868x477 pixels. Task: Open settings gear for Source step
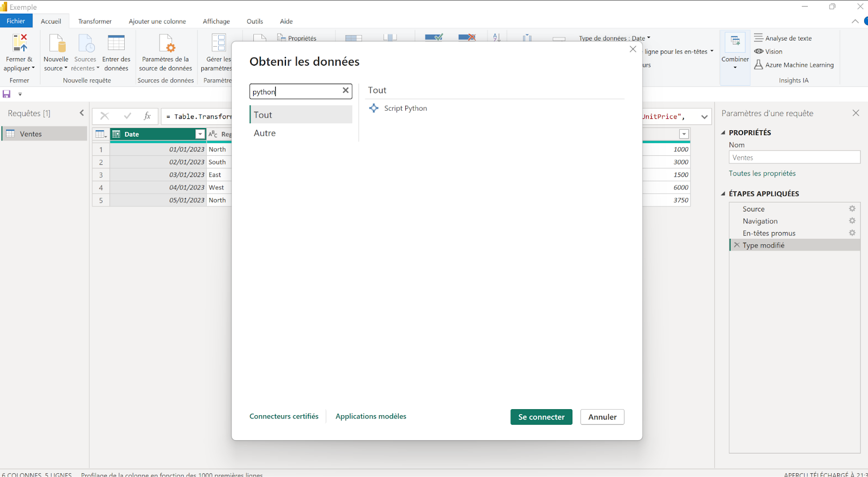[852, 208]
